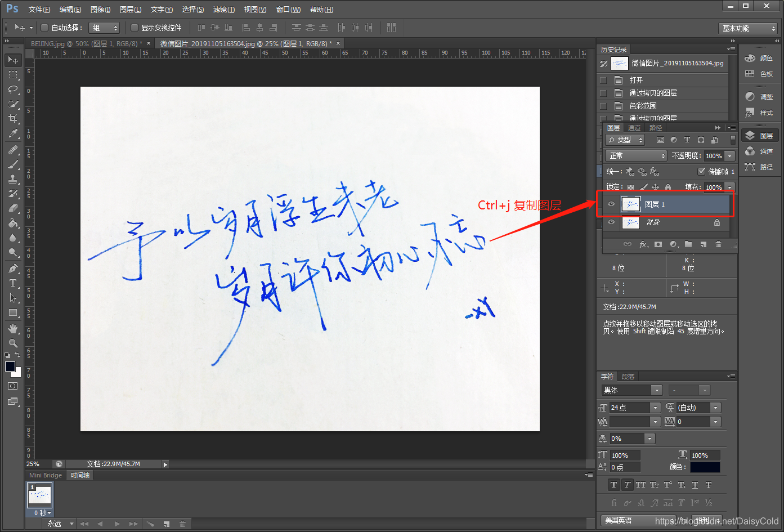The image size is (784, 532).
Task: Select the Pen tool
Action: 13,269
